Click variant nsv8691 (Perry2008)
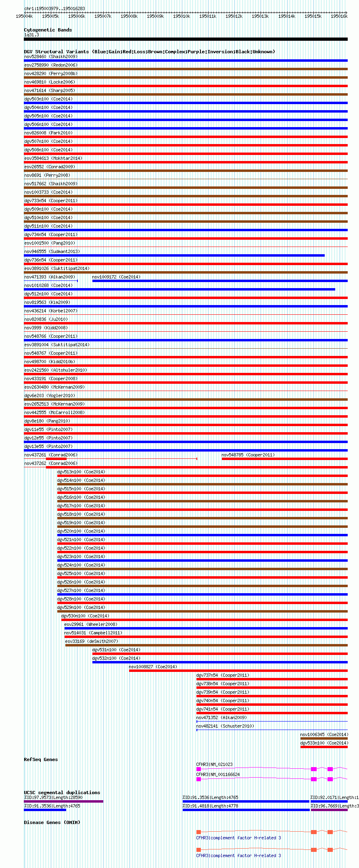Screen dimensions: 359x868 [x=47, y=175]
